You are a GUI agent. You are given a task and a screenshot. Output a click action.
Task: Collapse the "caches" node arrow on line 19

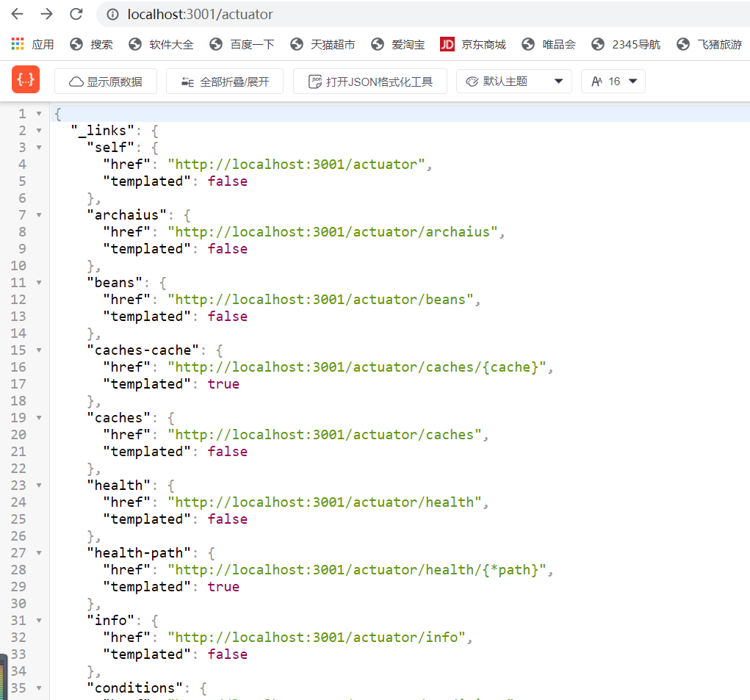pyautogui.click(x=39, y=418)
